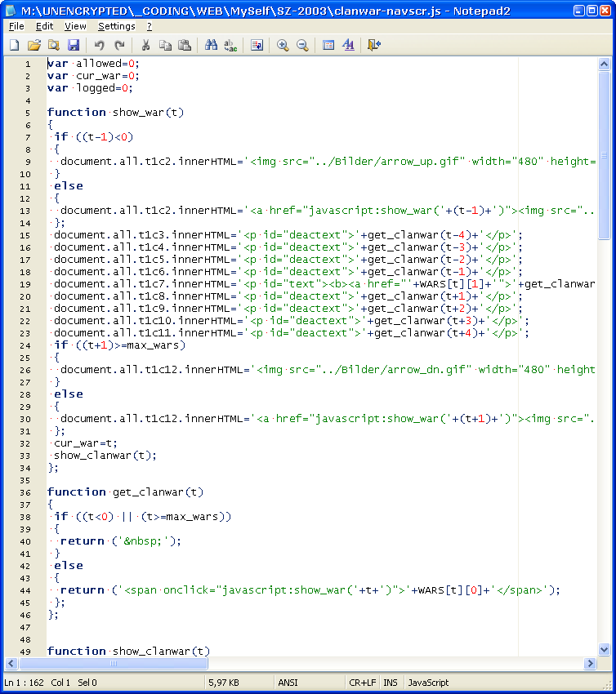Redo the last edit

(x=119, y=45)
